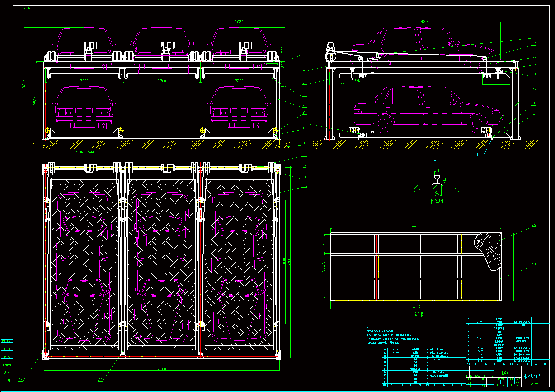
Task: Click part callout number 24
Action: [21, 380]
